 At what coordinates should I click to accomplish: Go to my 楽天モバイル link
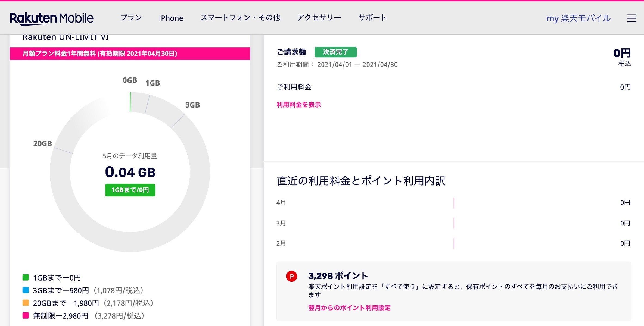point(578,18)
